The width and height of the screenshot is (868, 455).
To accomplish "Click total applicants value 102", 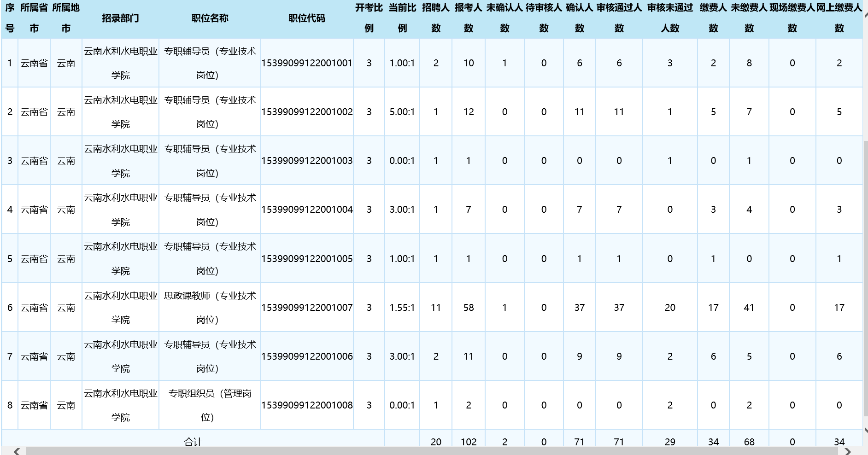I will point(469,442).
